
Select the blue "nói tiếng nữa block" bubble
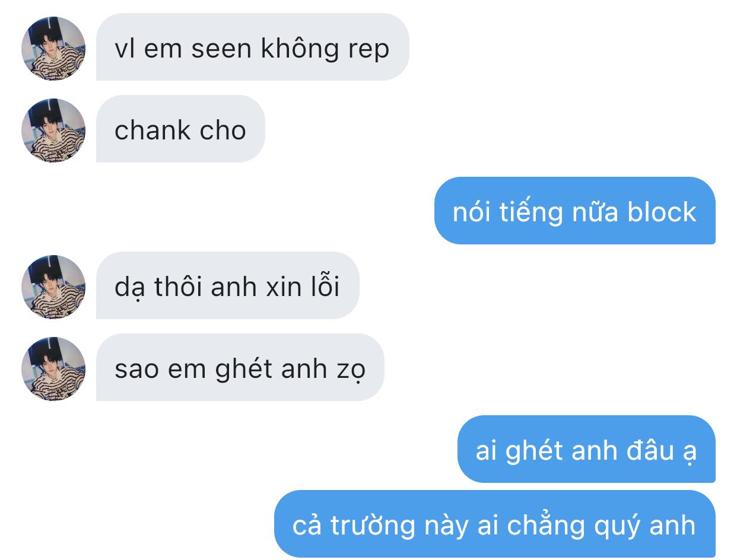coord(575,211)
